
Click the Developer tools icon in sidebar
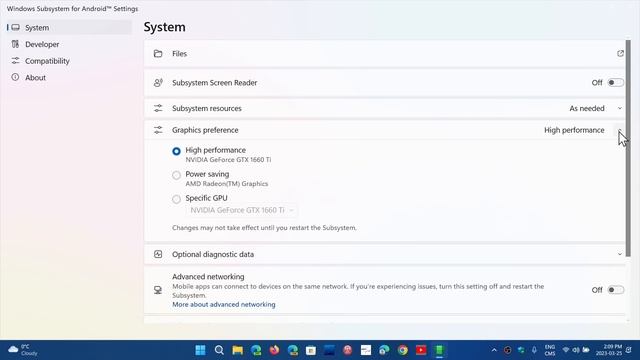(16, 44)
